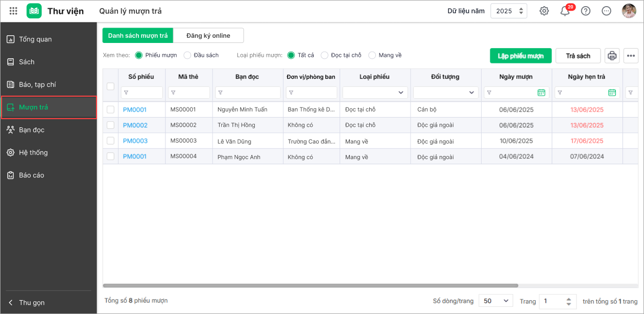The image size is (644, 314).
Task: Open the user avatar profile
Action: (629, 11)
